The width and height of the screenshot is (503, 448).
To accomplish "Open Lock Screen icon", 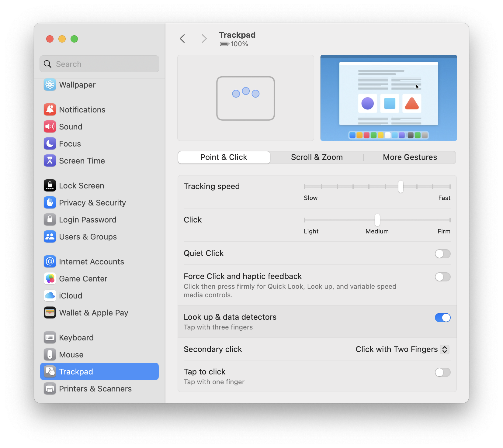I will pos(50,186).
